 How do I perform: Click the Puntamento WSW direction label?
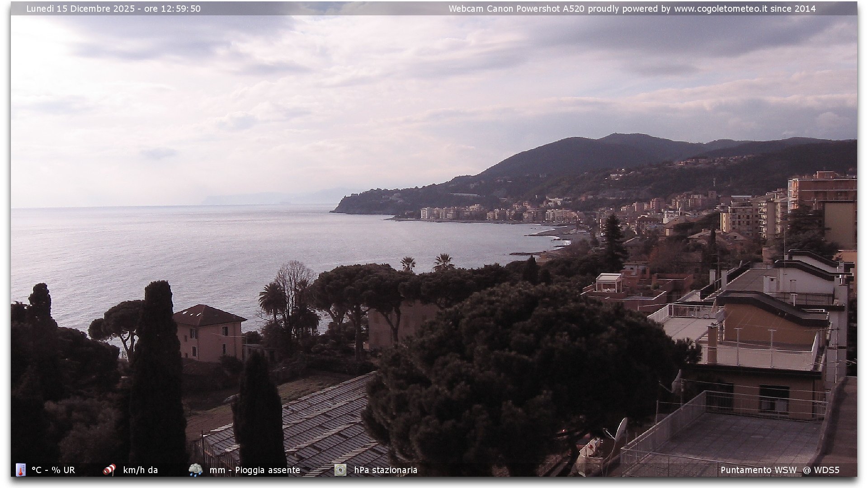point(758,470)
